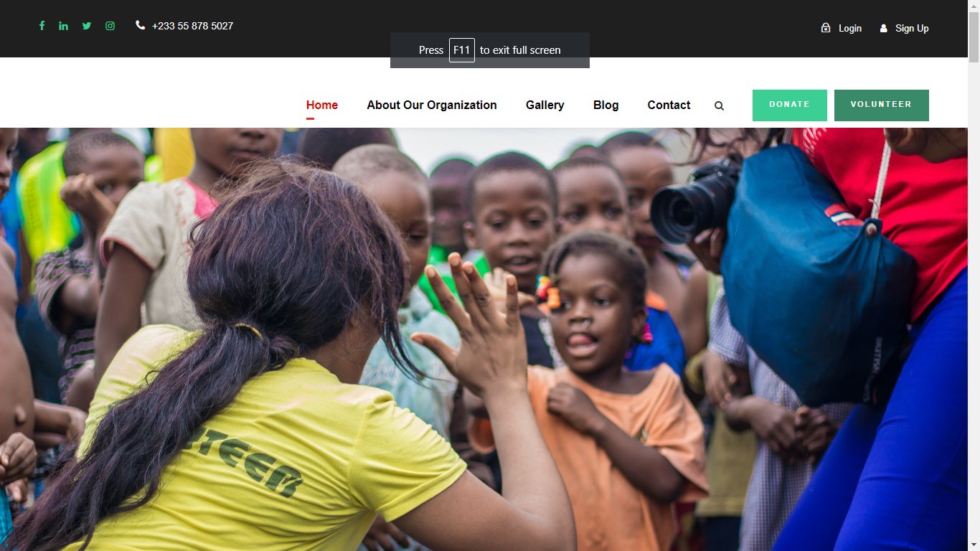This screenshot has height=551, width=980.
Task: Open the Instagram social icon
Action: pyautogui.click(x=110, y=26)
